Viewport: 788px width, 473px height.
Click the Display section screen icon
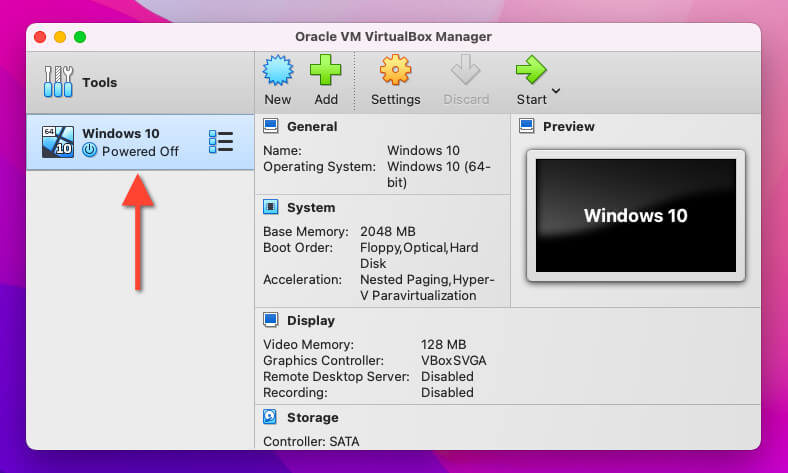[271, 320]
